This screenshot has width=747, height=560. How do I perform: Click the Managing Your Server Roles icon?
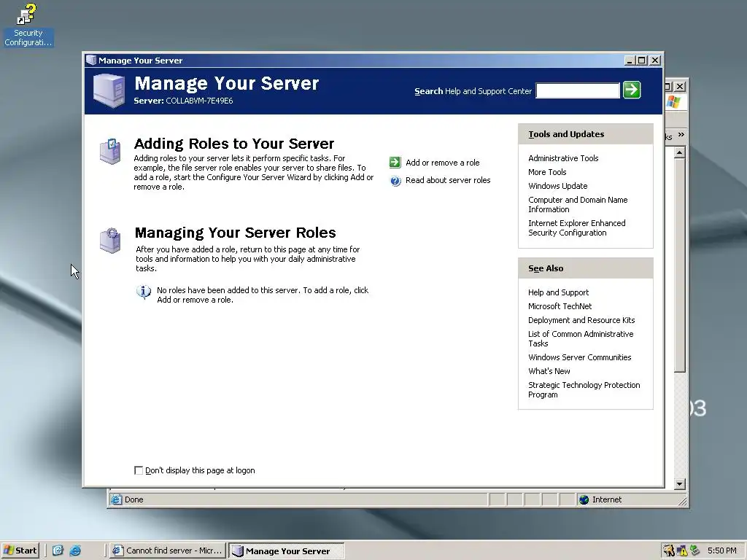click(110, 241)
